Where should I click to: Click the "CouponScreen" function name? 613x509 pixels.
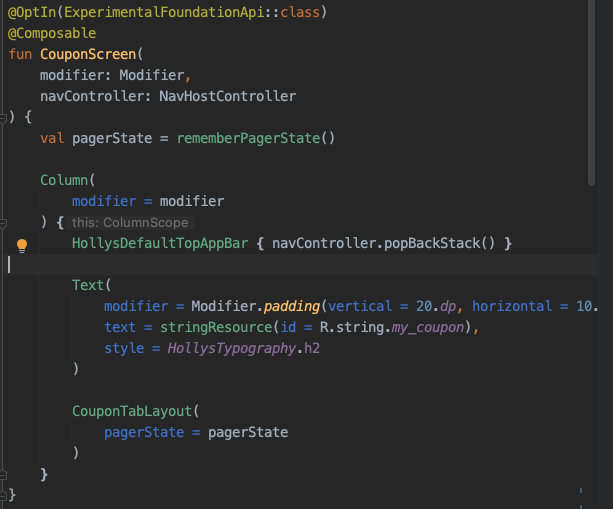(88, 54)
